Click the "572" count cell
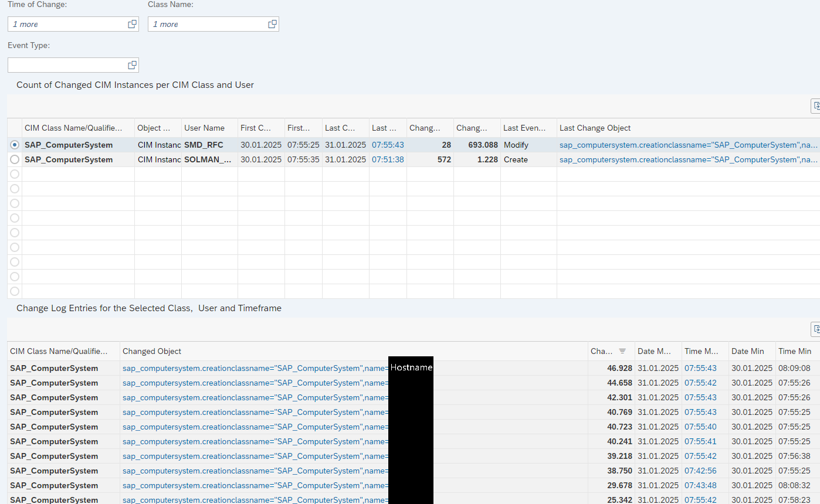Screen dimensions: 820x504 click(x=430, y=159)
